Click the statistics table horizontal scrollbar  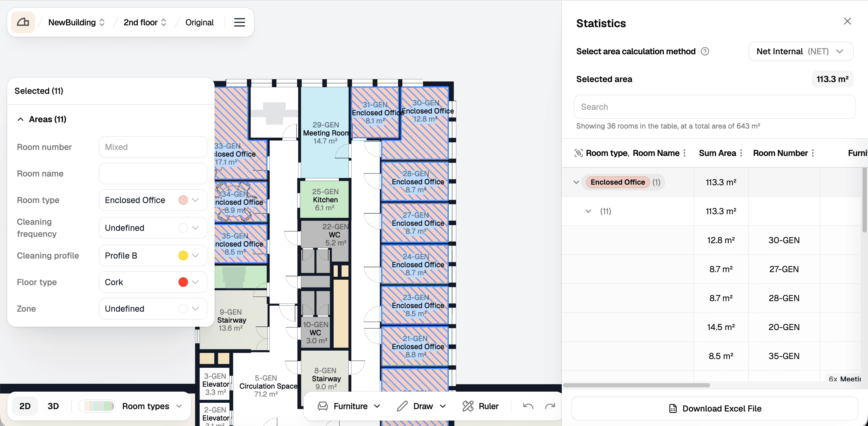tap(636, 385)
